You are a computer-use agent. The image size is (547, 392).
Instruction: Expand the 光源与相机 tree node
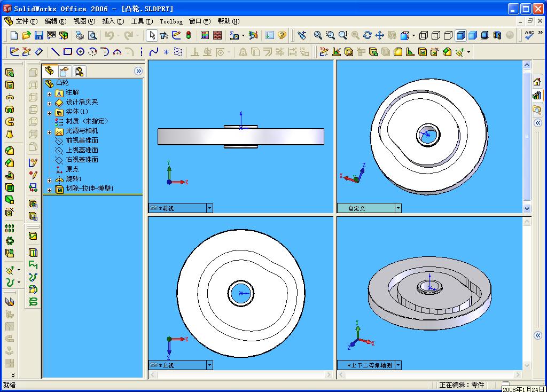coord(49,132)
